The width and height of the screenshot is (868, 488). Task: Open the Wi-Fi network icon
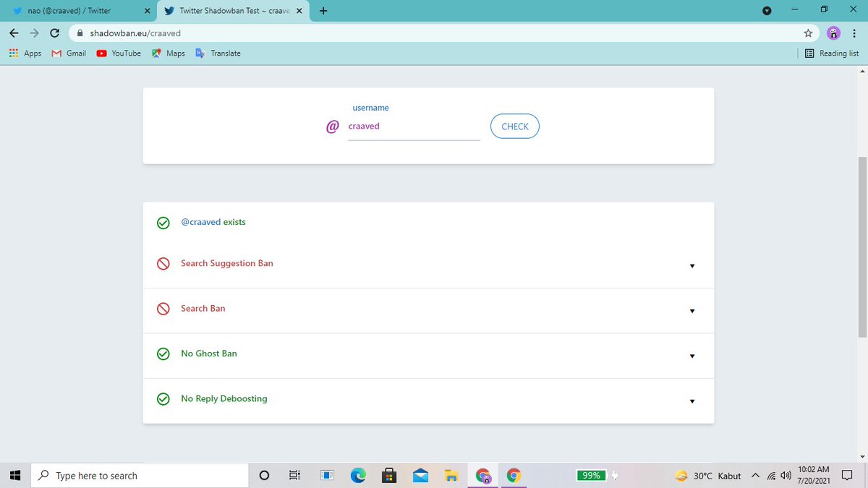coord(772,476)
